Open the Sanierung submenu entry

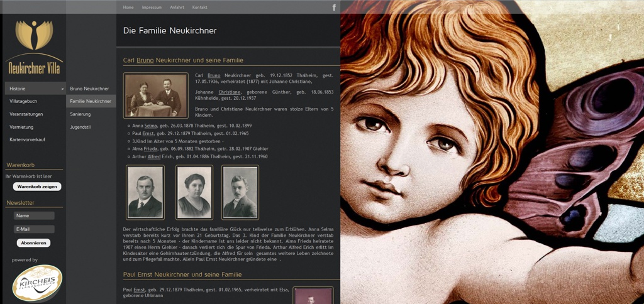[80, 114]
